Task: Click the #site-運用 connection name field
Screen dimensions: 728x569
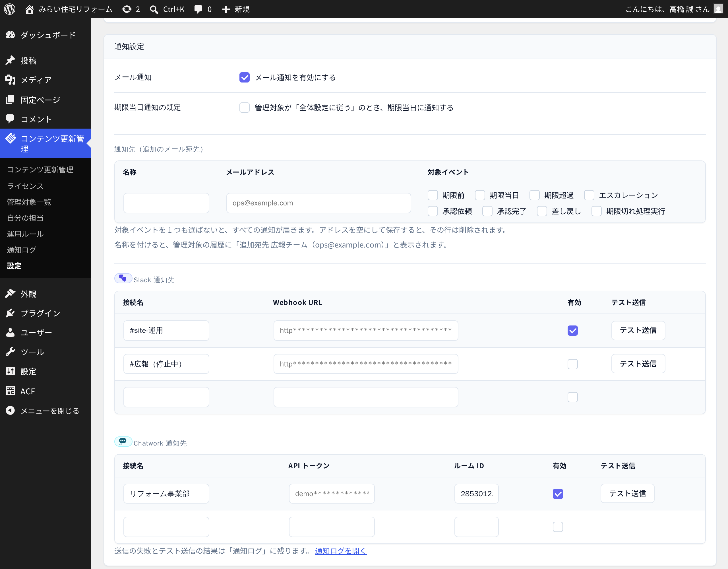Action: (166, 331)
